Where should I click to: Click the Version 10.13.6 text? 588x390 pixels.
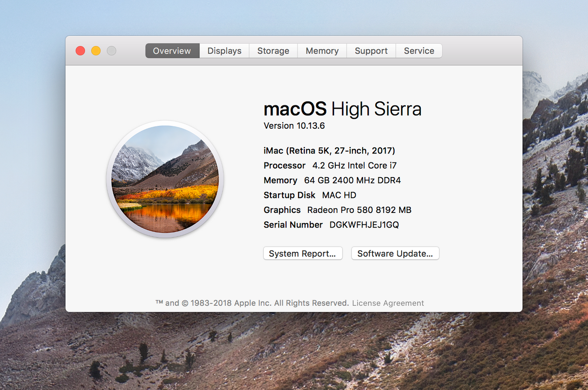294,126
